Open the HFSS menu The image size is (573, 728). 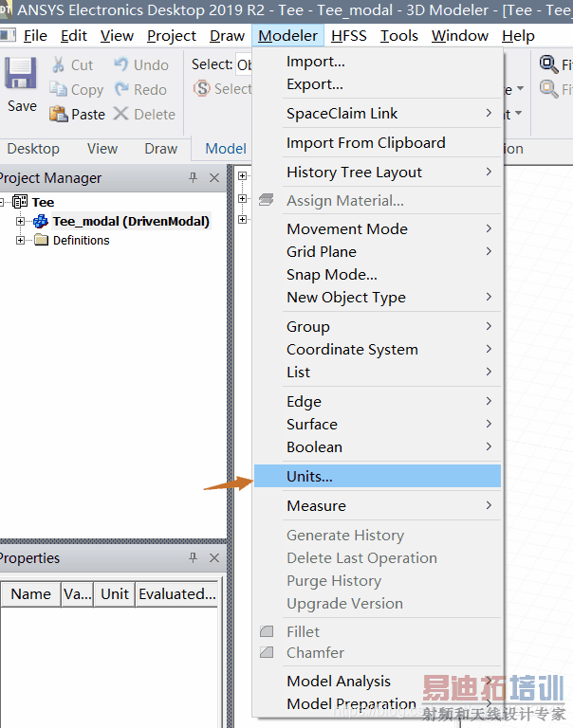pyautogui.click(x=348, y=36)
